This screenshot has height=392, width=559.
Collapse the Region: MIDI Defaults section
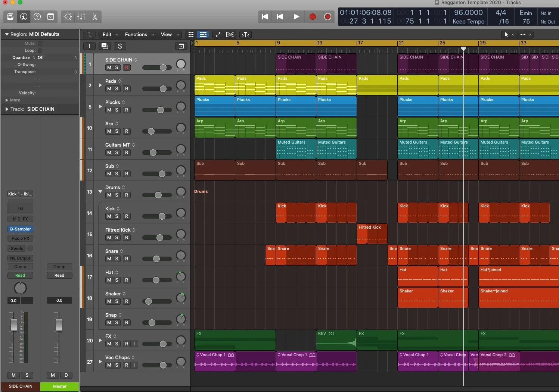[x=7, y=34]
